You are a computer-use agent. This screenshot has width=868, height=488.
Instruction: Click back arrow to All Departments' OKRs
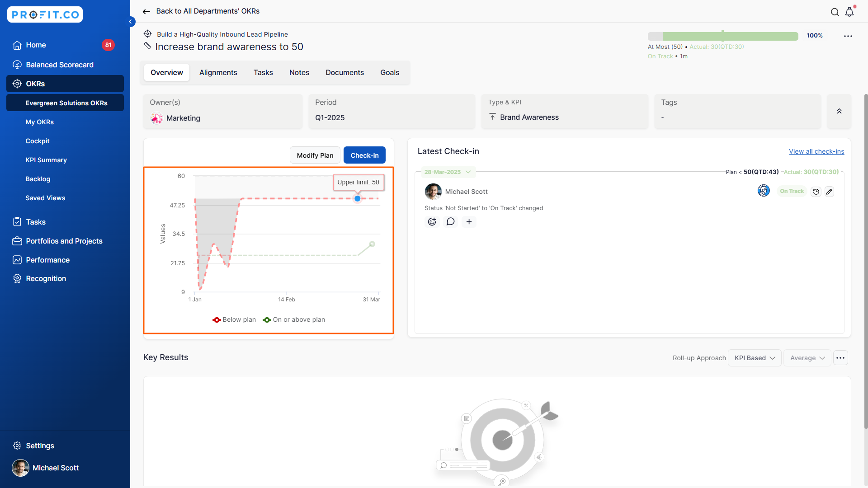[146, 11]
